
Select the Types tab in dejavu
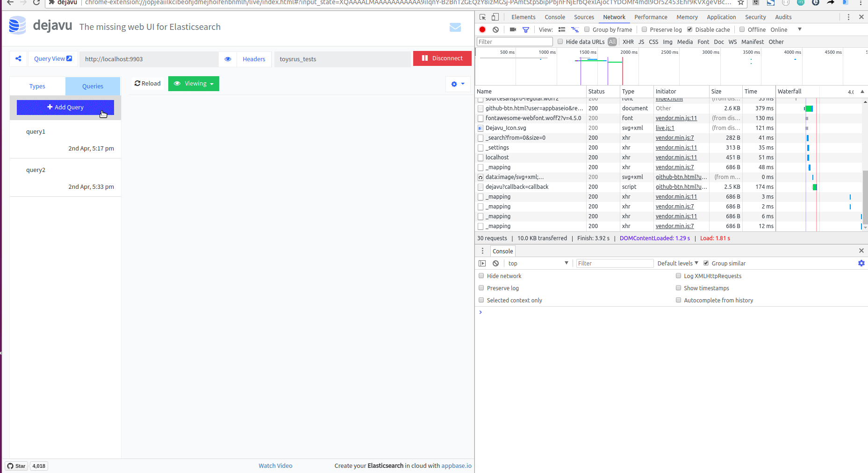[37, 86]
